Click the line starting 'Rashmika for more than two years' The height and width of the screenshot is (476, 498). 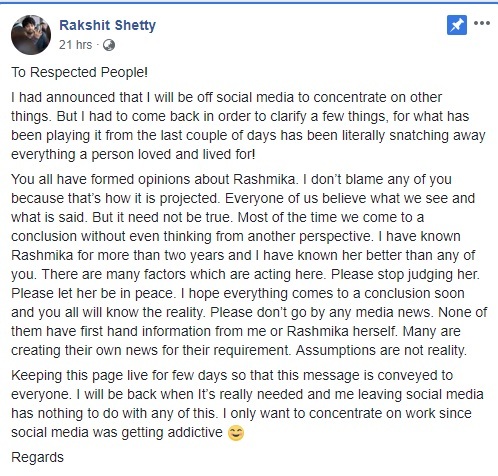(x=243, y=255)
